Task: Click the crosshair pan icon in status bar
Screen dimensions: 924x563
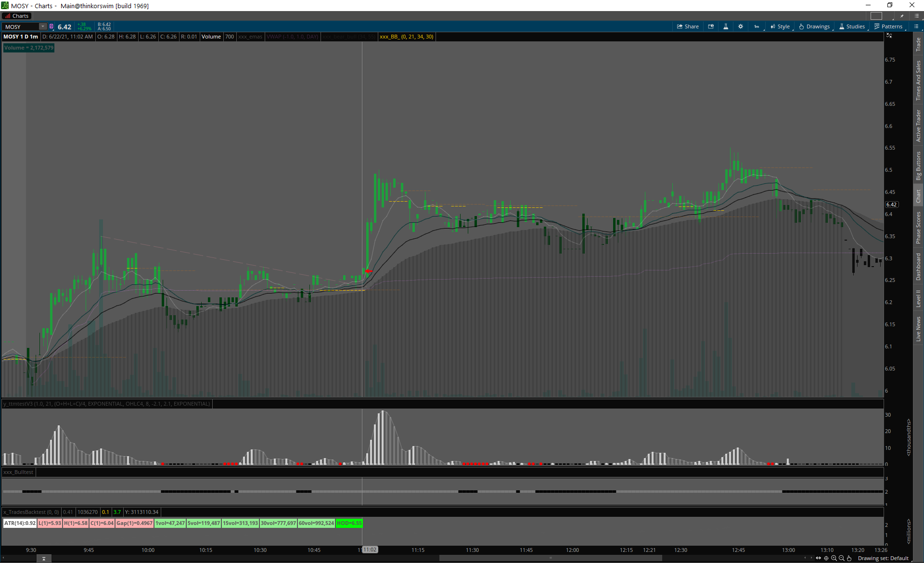Action: tap(826, 558)
